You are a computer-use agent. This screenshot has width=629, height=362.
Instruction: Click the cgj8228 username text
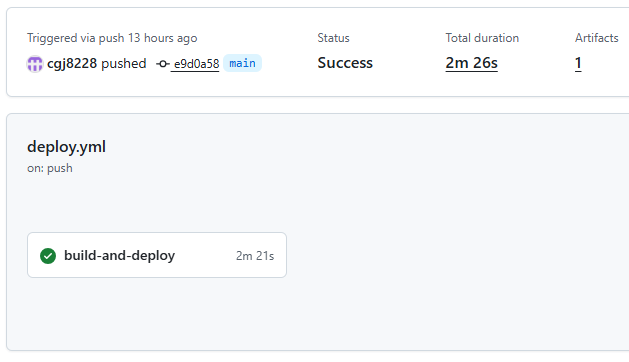(72, 64)
